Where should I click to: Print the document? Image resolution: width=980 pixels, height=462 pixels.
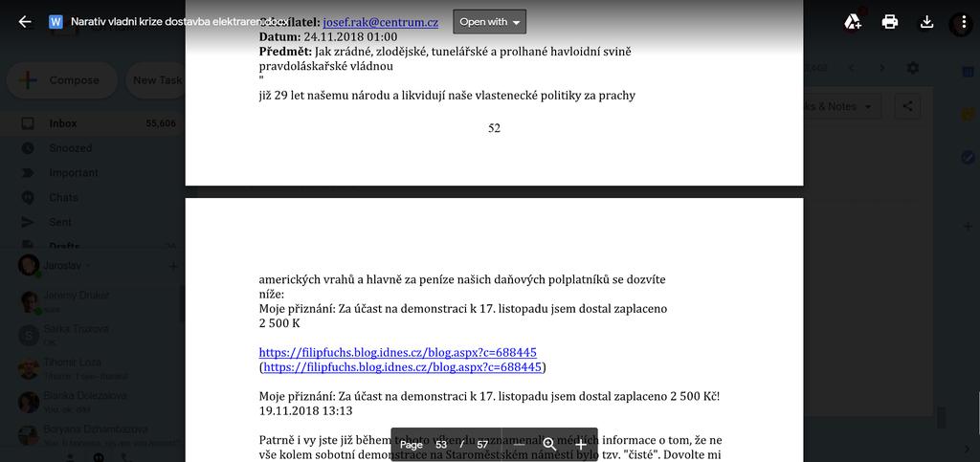click(x=889, y=22)
